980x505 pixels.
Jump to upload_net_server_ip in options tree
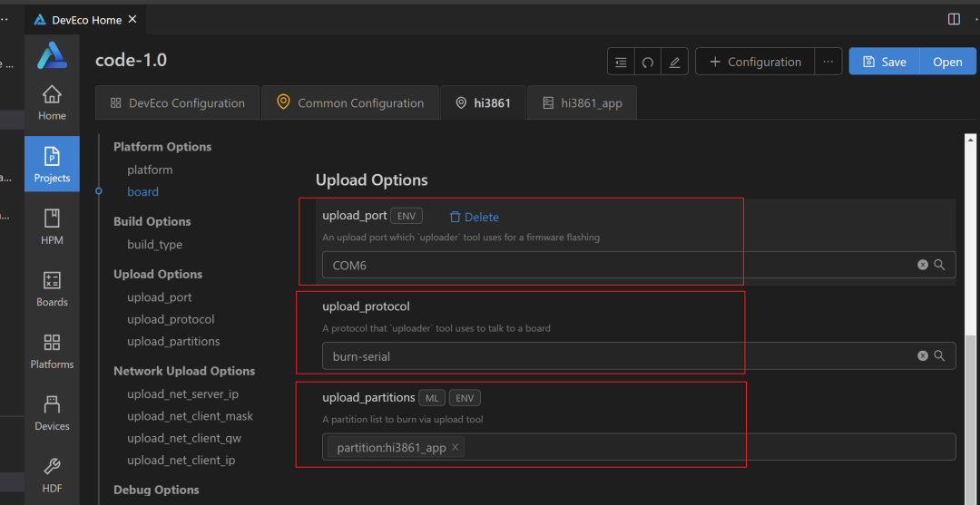182,394
